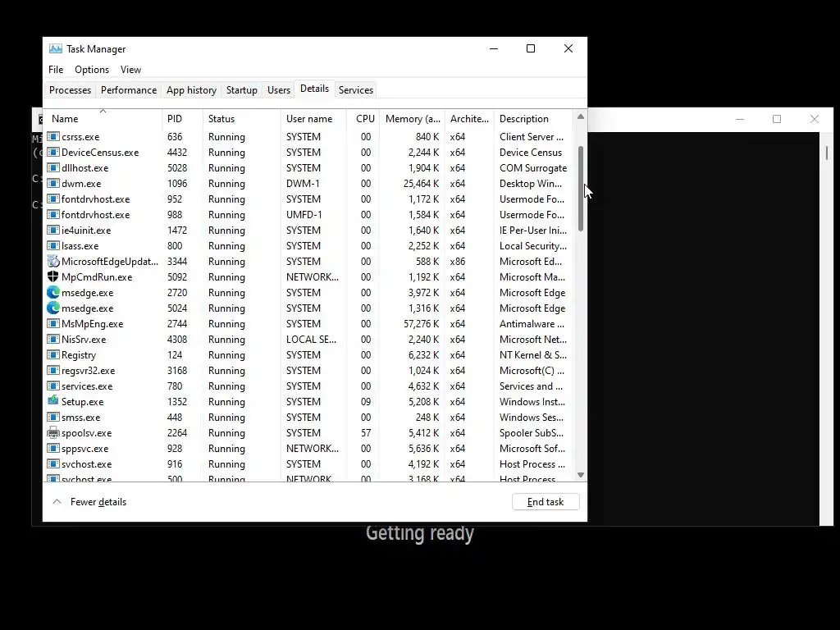Viewport: 840px width, 630px height.
Task: Click fontdrvhost.exe icon for PID 988
Action: (53, 214)
